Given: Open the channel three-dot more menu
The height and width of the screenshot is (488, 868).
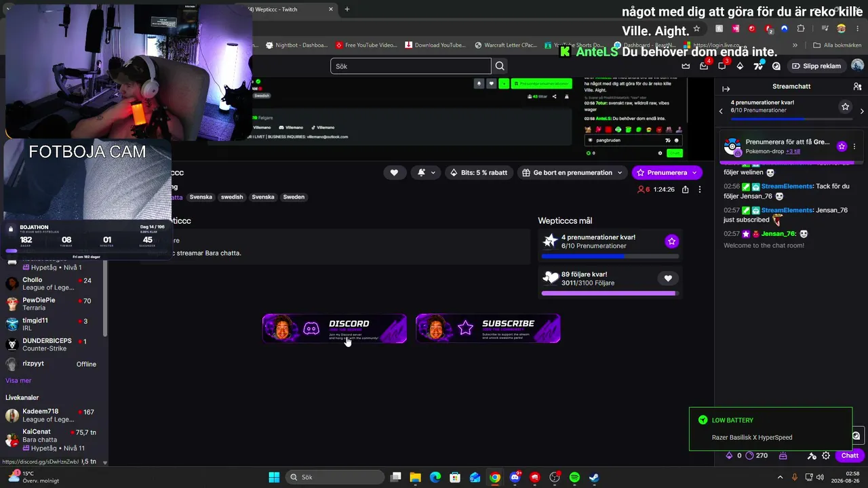Looking at the screenshot, I should click(x=700, y=190).
